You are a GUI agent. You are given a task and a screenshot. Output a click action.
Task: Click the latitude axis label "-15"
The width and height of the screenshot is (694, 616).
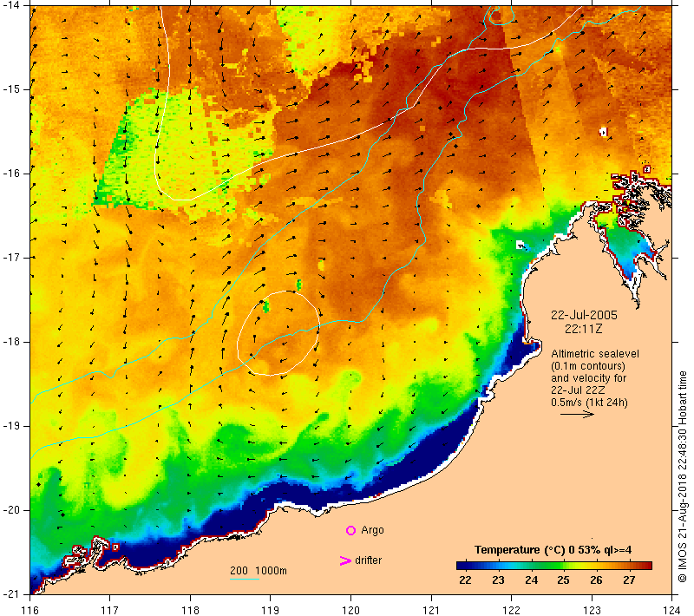[11, 89]
